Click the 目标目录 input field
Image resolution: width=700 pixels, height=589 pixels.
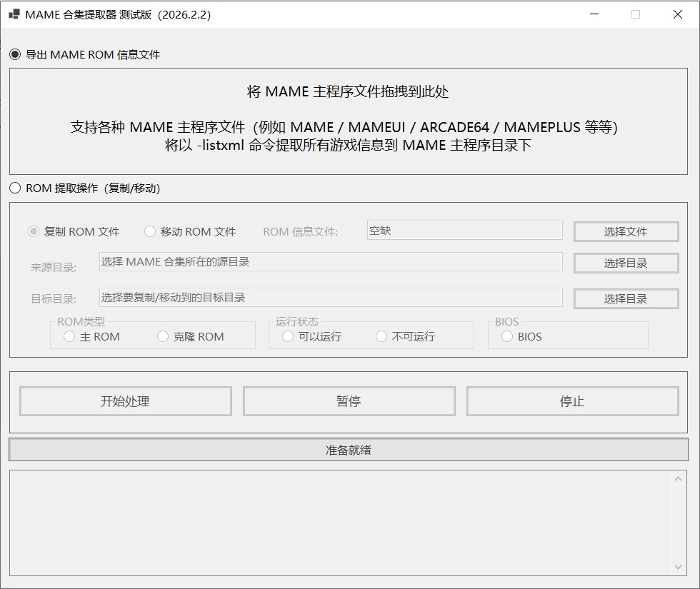[329, 298]
